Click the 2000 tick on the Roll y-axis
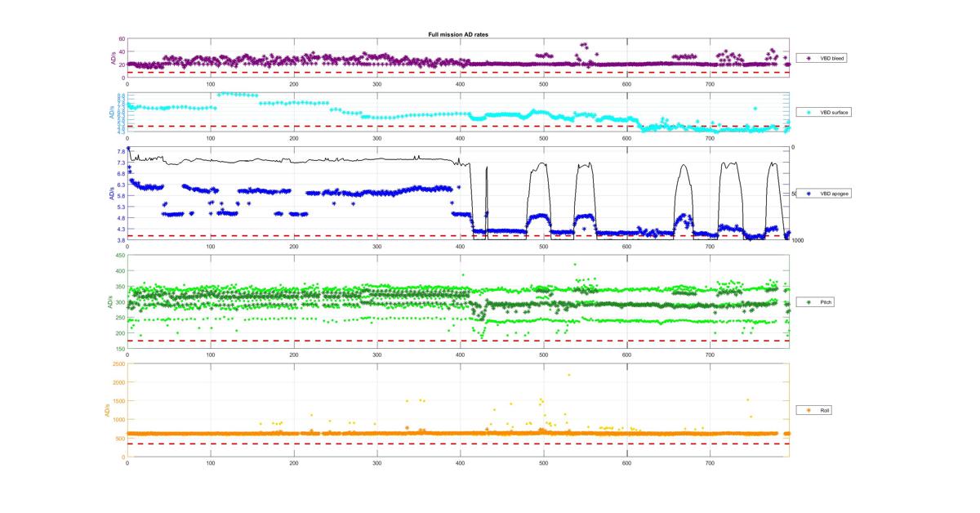Screen dimensions: 980x513 tap(118, 382)
